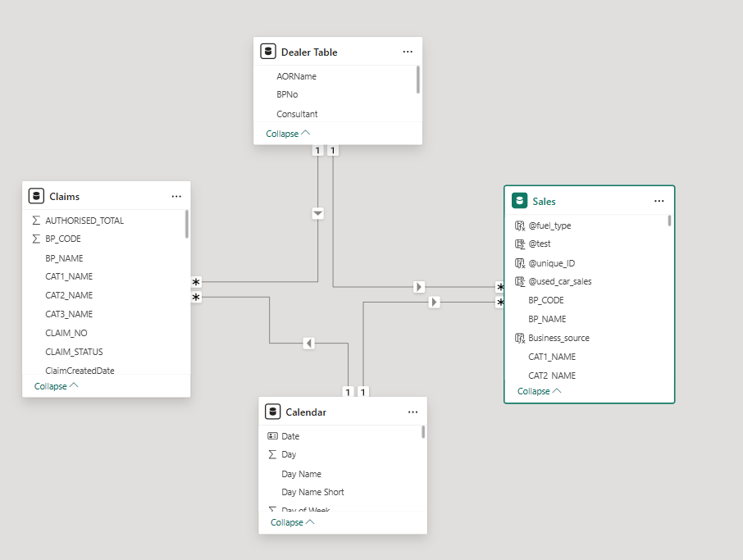Open Sales table more options menu
The width and height of the screenshot is (743, 560).
pos(659,201)
